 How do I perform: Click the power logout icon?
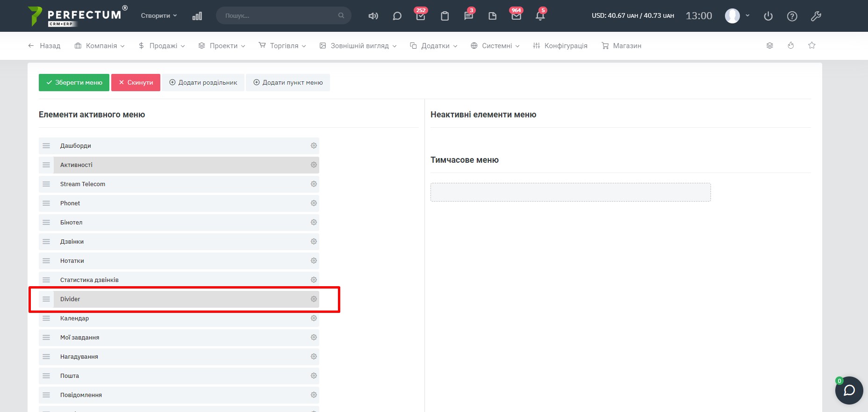pos(768,16)
